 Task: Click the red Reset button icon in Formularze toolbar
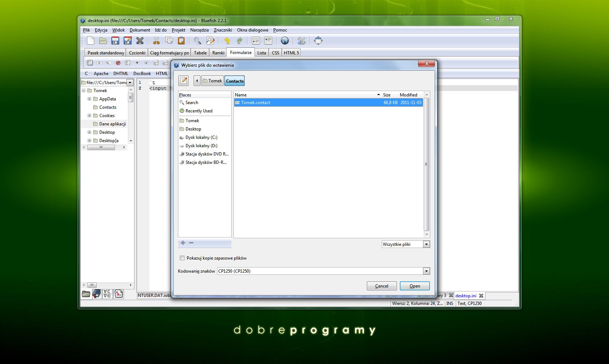coord(118,63)
